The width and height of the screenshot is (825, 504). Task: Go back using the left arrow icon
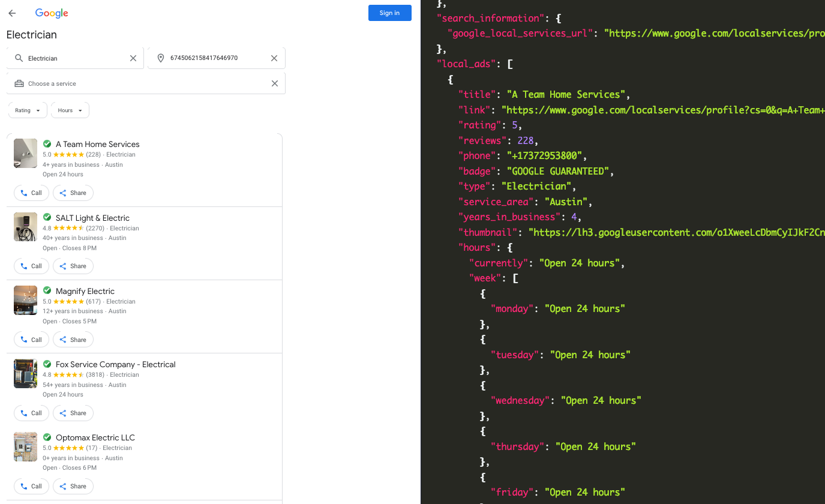[x=12, y=13]
